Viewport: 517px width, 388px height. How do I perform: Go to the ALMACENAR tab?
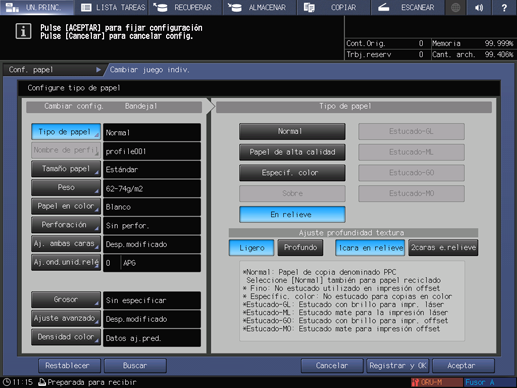(x=259, y=7)
